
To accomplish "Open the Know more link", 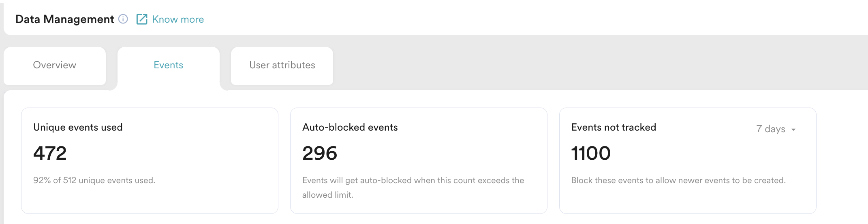I will pyautogui.click(x=178, y=19).
